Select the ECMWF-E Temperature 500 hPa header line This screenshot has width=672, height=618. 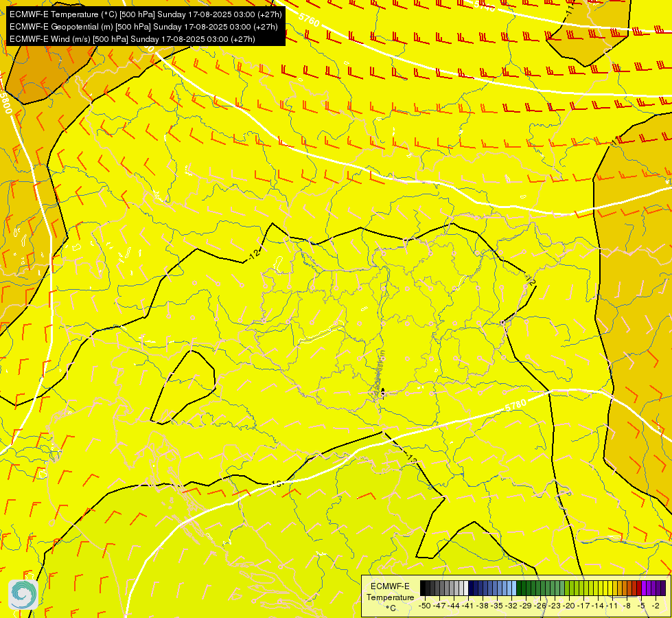146,14
